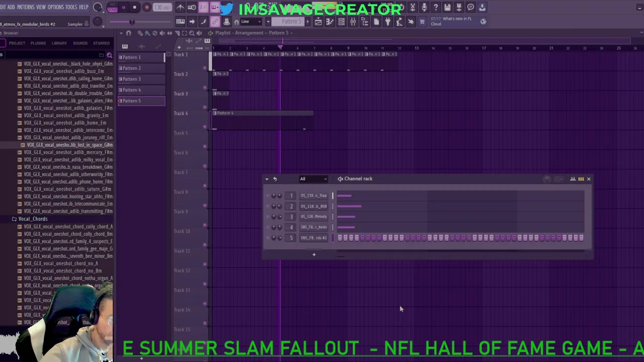Open the channel rack grid icon in toolbar
The image size is (644, 362).
pyautogui.click(x=341, y=22)
